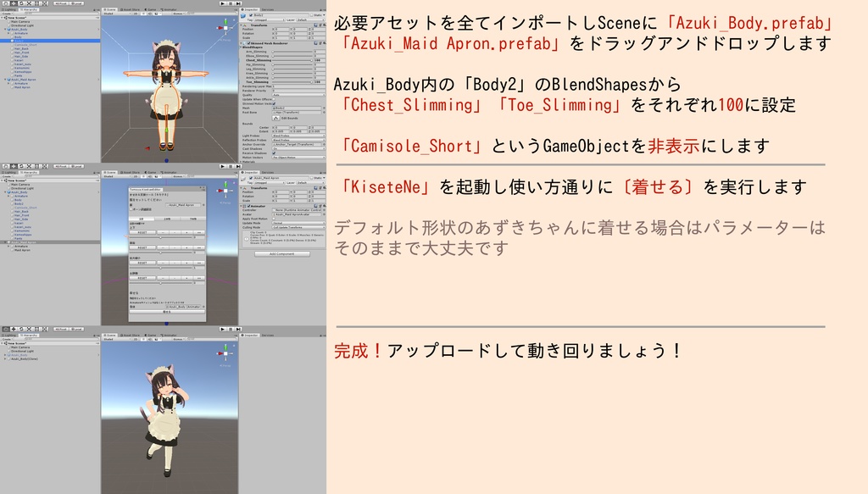Click the Edit Bounds icon in Skinned Mesh Renderer
The width and height of the screenshot is (868, 494).
277,118
